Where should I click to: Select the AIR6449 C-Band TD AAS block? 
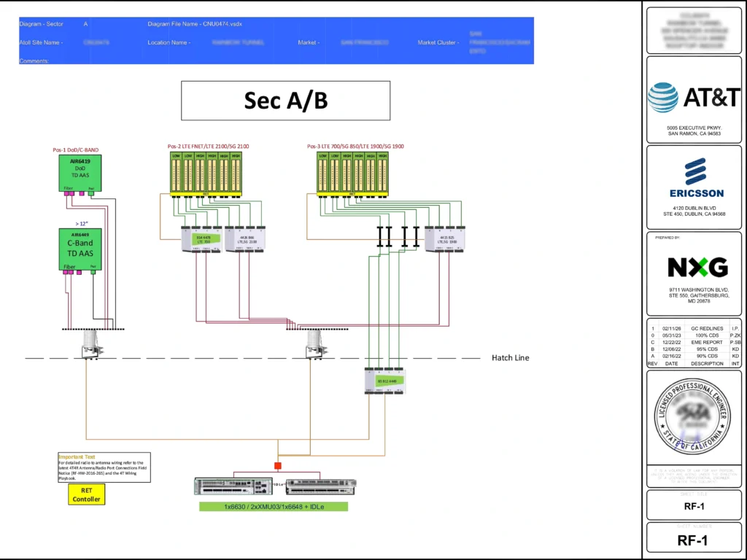point(80,249)
